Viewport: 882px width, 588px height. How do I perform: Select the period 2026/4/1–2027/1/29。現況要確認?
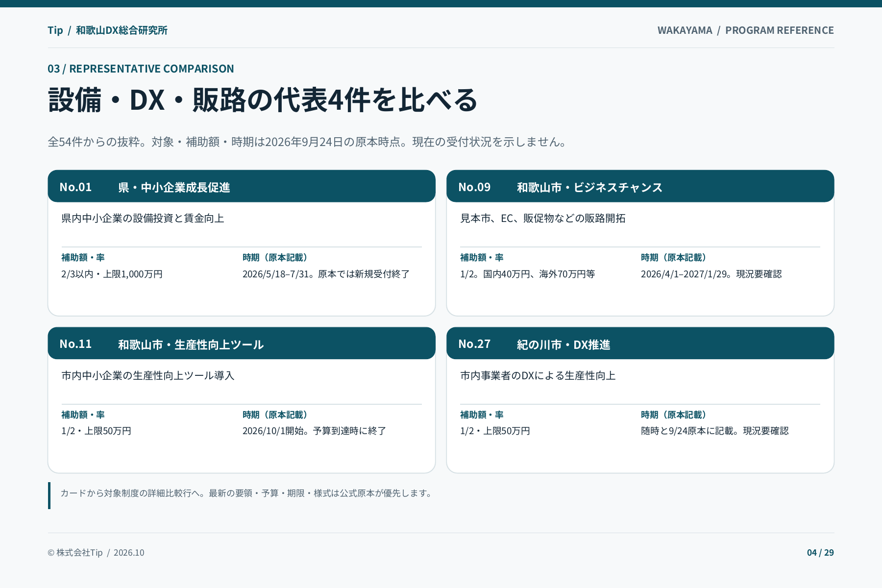(711, 274)
